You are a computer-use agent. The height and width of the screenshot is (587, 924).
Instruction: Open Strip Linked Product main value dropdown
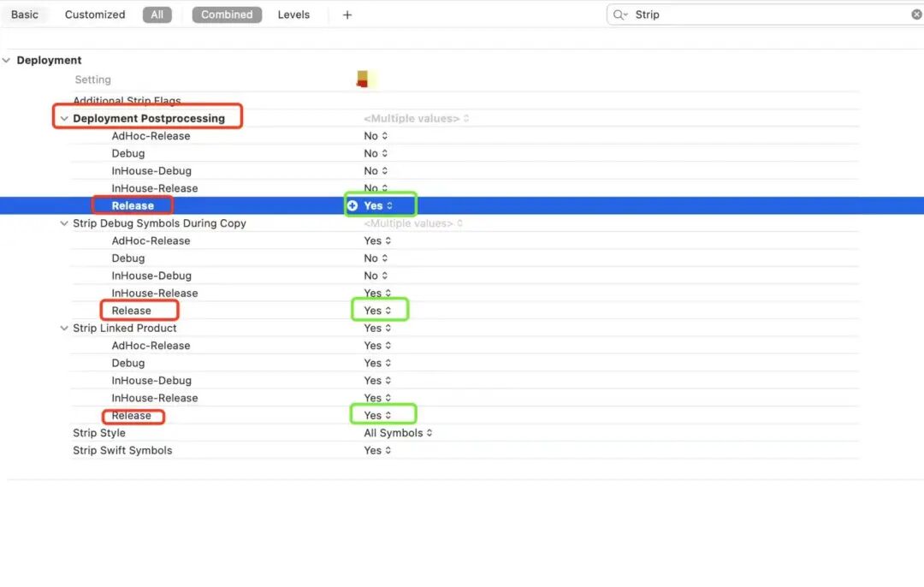(x=377, y=329)
